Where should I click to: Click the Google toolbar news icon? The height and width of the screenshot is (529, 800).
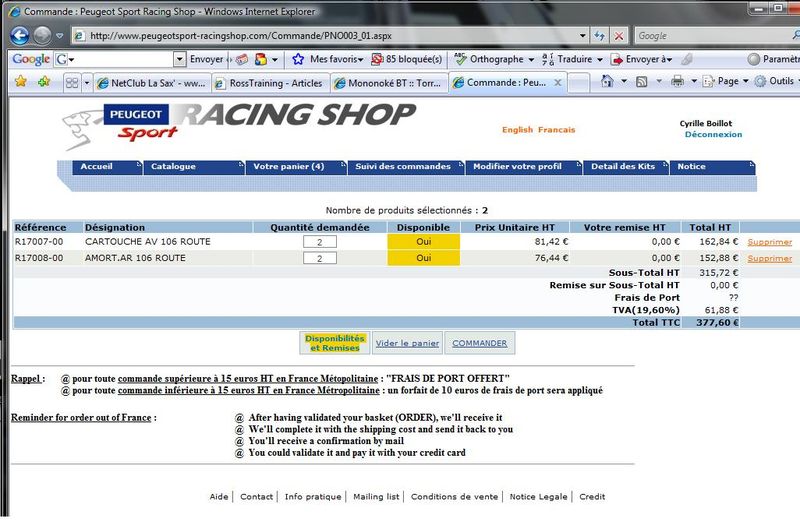coord(242,59)
